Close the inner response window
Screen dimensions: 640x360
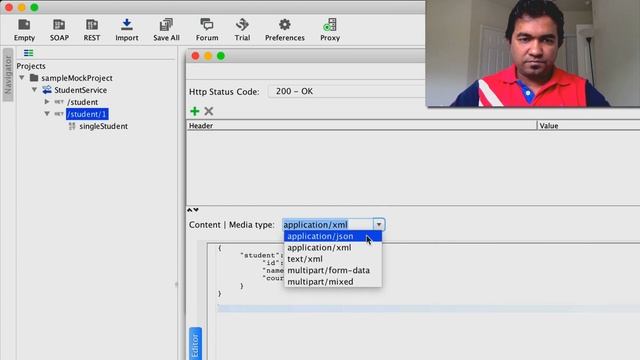[x=195, y=56]
